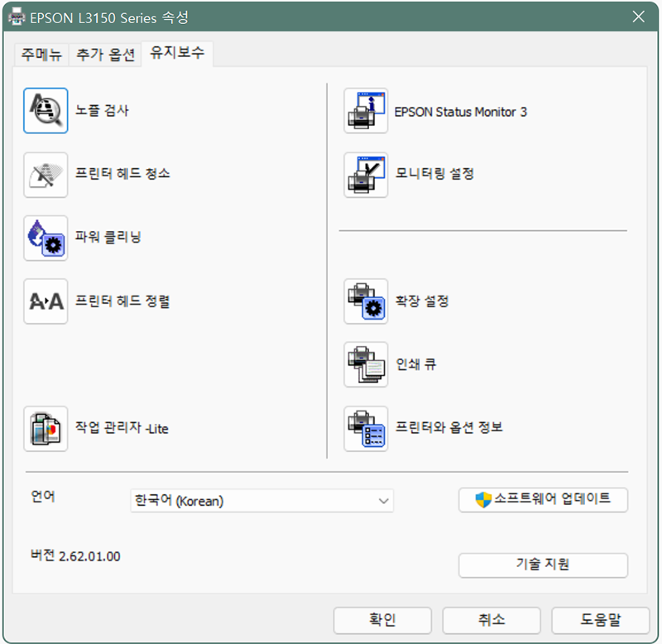Screen dimensions: 662x644
Task: Click the 소프트웨어 업데이트 button
Action: click(x=543, y=500)
